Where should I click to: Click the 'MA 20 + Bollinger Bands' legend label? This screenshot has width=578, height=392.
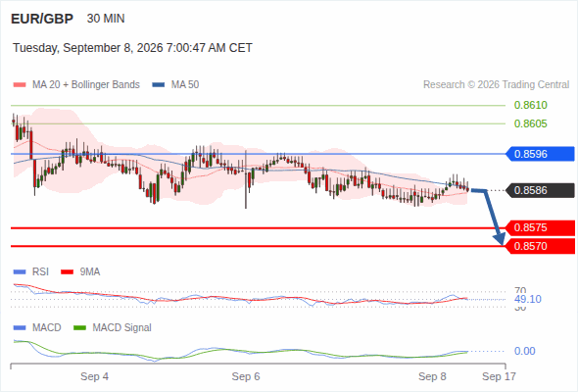point(86,85)
